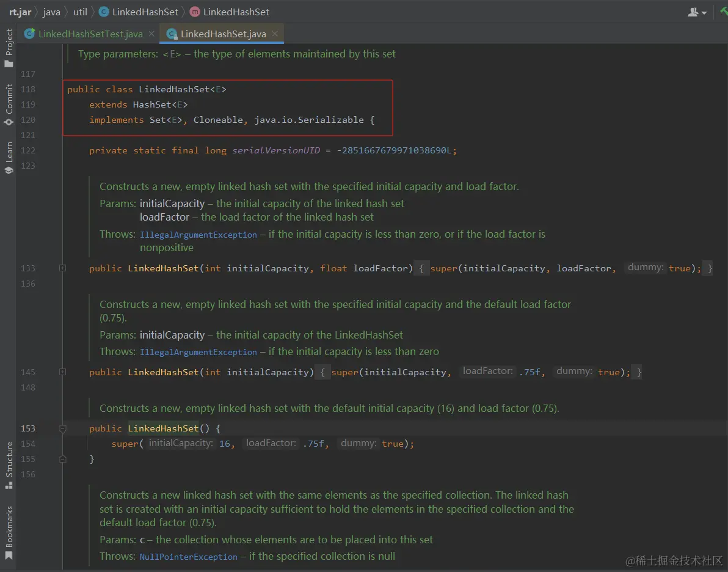Open the Structure tool window
The width and height of the screenshot is (728, 572).
9,465
